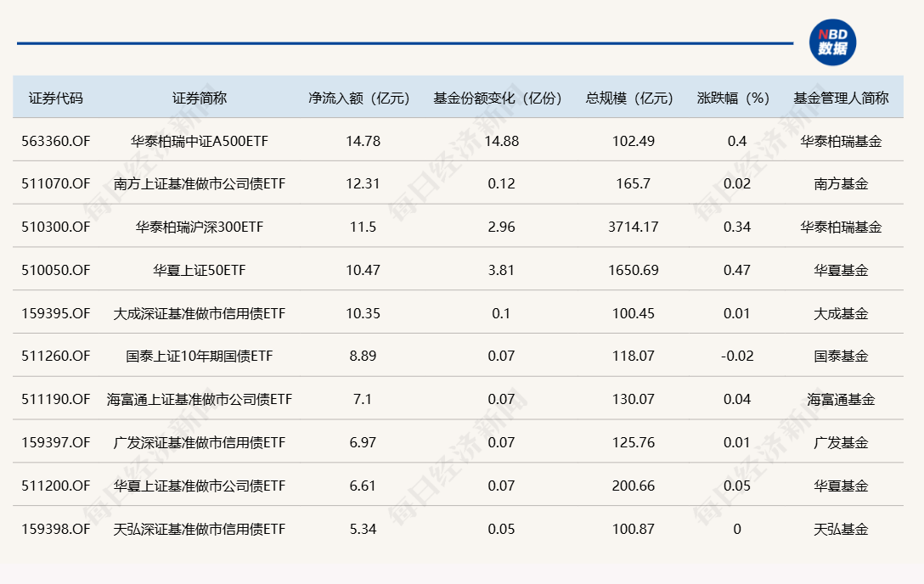Click the 天弘基金 manager name
The width and height of the screenshot is (924, 584).
(x=841, y=529)
